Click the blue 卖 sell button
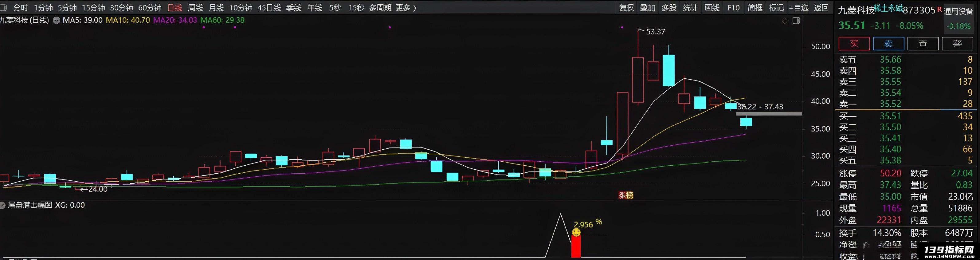 (888, 43)
